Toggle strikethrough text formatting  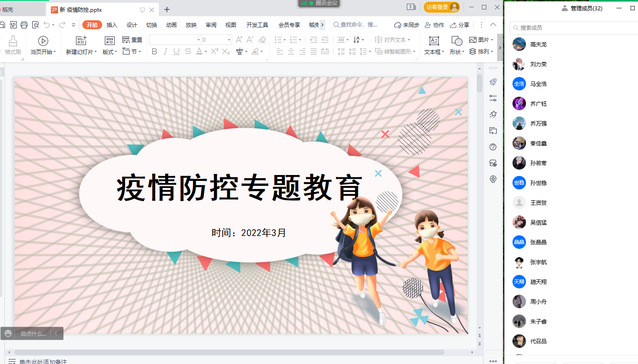click(188, 52)
